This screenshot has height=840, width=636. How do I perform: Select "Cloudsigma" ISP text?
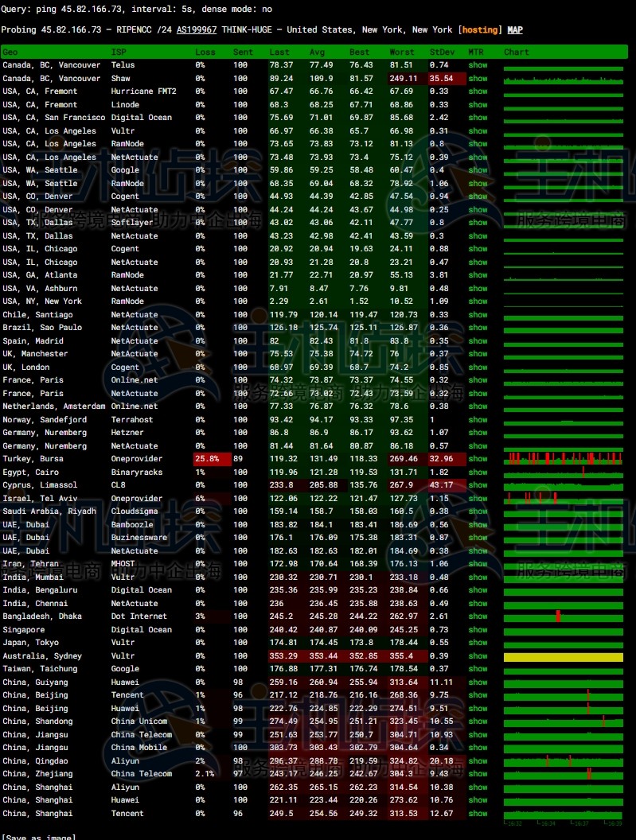click(135, 511)
